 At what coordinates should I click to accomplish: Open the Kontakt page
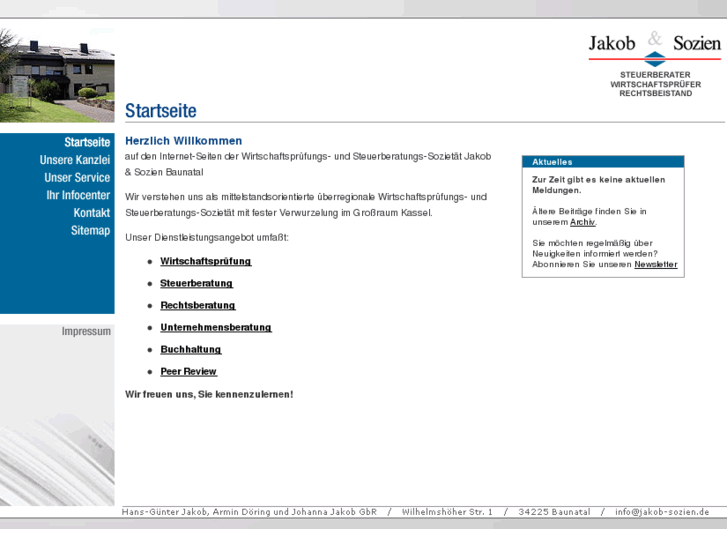coord(91,212)
